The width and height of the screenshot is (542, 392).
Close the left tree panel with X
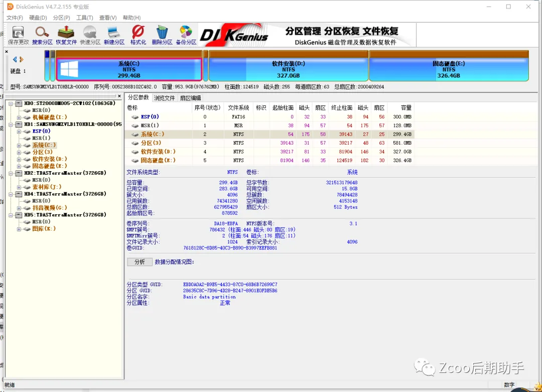tap(119, 96)
